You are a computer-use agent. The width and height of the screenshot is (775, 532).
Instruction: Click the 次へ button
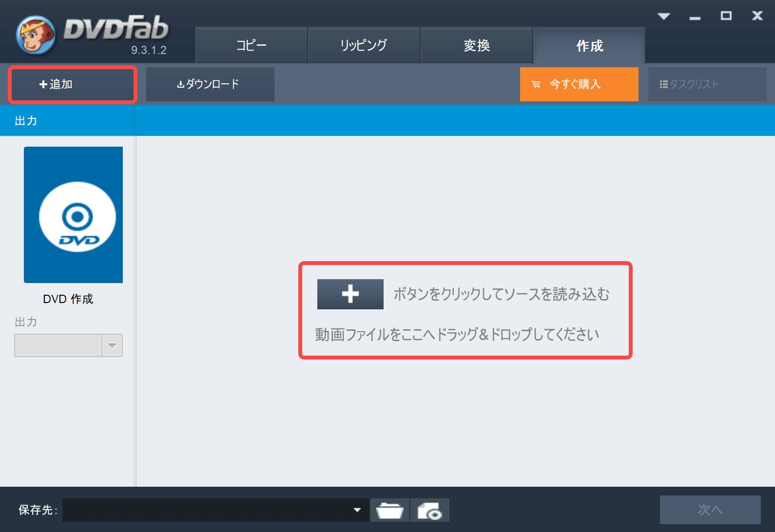[710, 510]
